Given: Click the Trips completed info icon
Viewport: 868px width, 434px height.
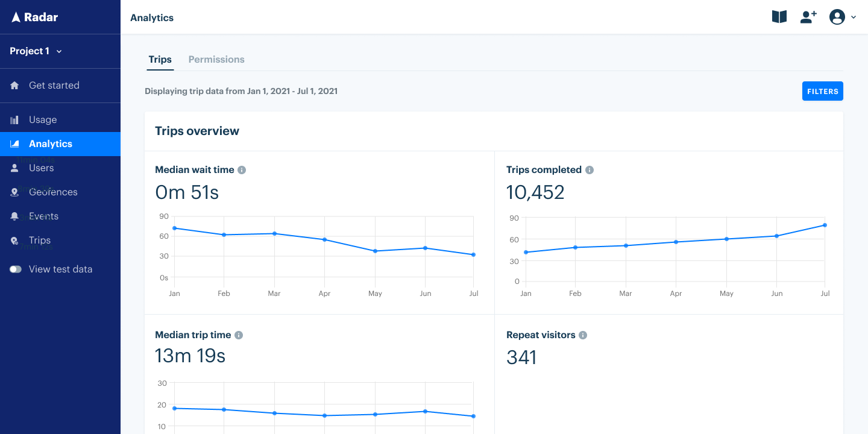Looking at the screenshot, I should click(x=590, y=170).
